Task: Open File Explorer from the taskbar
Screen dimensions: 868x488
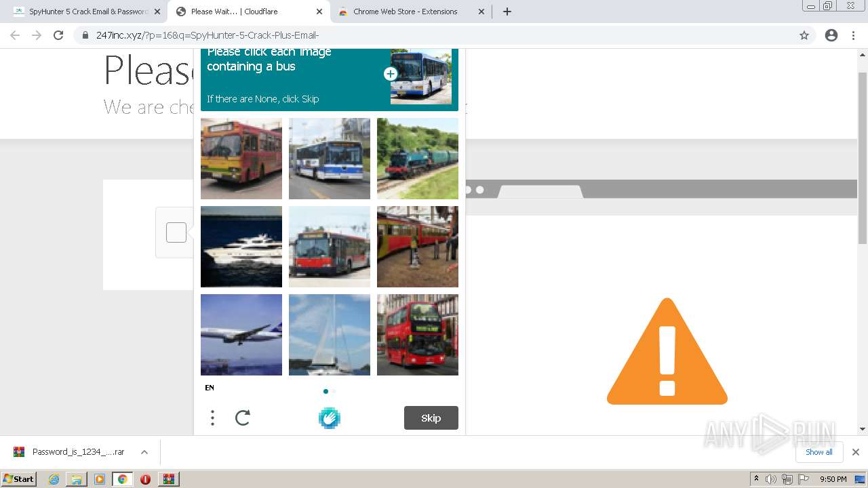Action: pos(77,479)
